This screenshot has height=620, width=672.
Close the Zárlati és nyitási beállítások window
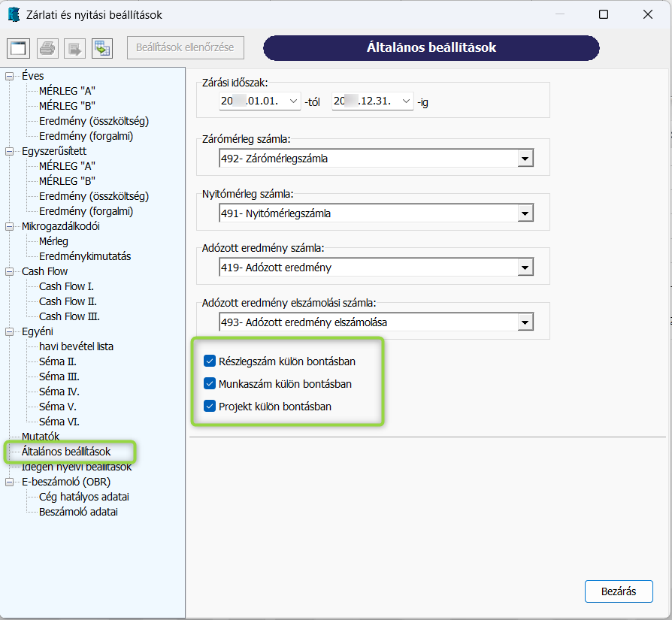coord(648,14)
